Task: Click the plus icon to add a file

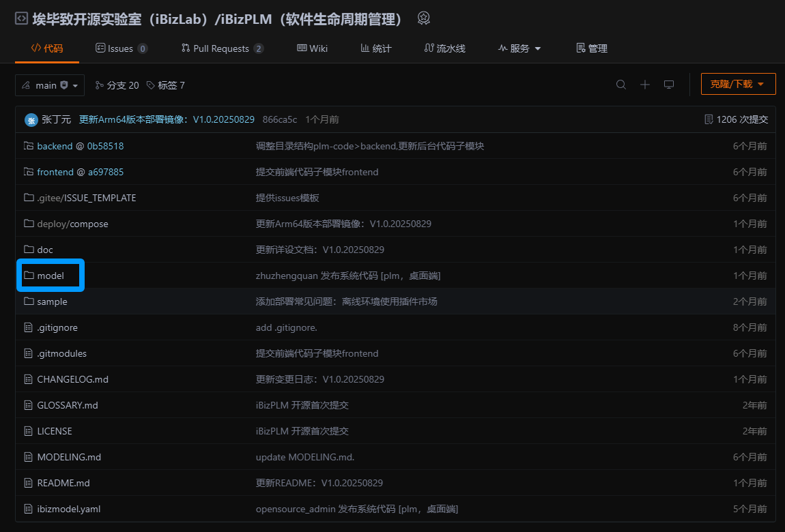Action: [645, 85]
